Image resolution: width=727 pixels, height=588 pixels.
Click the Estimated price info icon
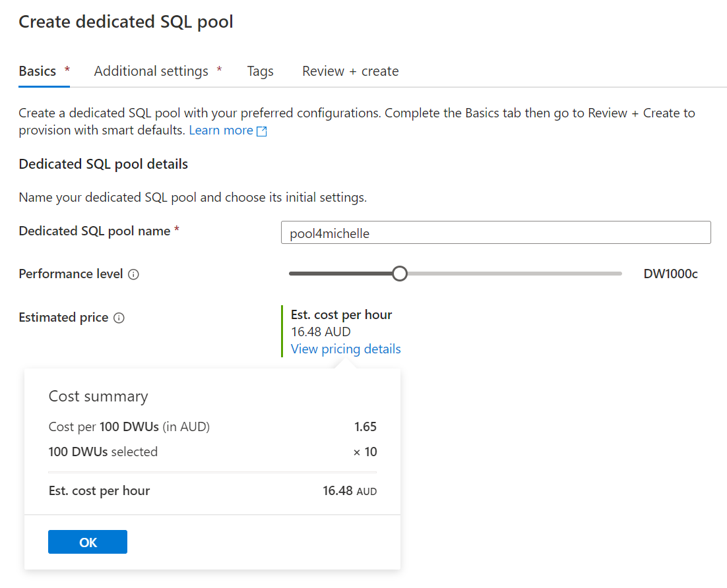(119, 318)
